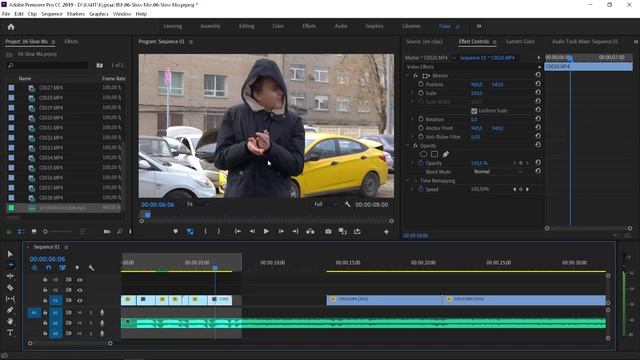Expand the Scale property

click(x=413, y=93)
